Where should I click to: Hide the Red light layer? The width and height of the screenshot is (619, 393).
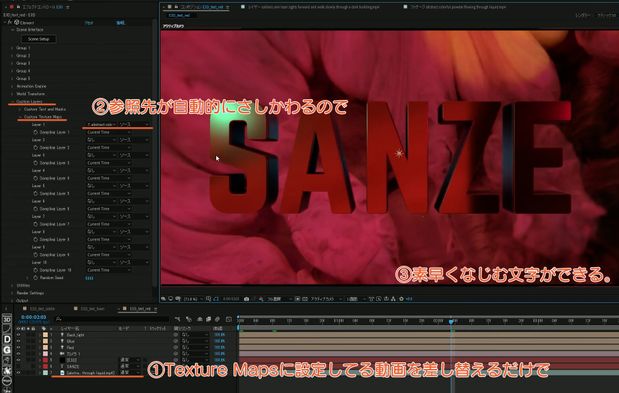(18, 348)
